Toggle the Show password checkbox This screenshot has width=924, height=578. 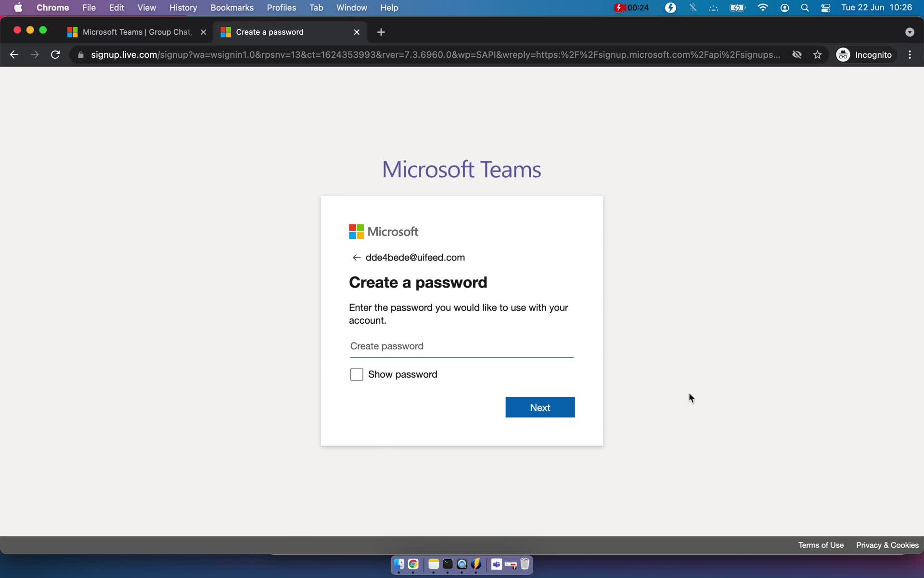click(x=357, y=374)
